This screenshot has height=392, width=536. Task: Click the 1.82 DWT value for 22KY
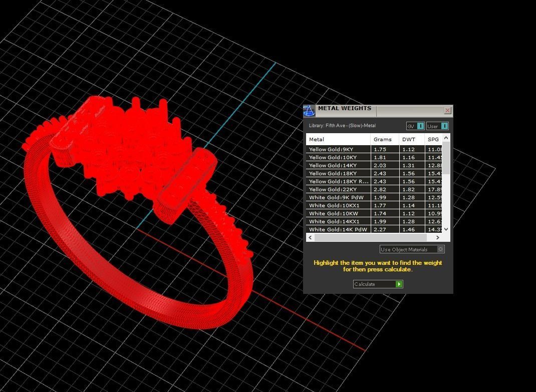pyautogui.click(x=408, y=189)
